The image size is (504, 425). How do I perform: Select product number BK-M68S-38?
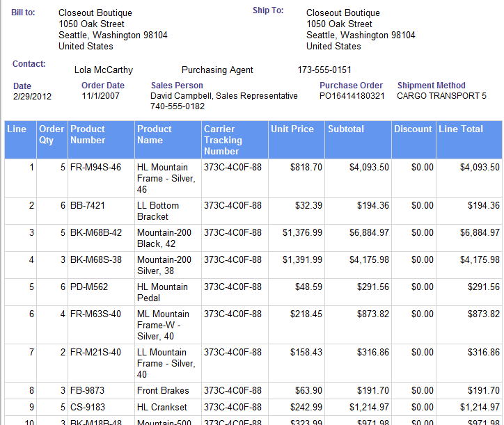[96, 259]
